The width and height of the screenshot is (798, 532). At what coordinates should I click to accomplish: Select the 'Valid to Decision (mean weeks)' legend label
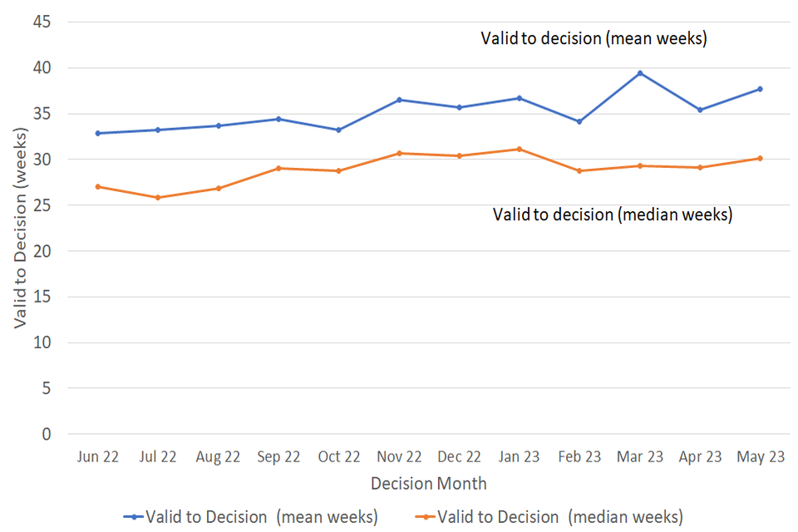coord(261,516)
